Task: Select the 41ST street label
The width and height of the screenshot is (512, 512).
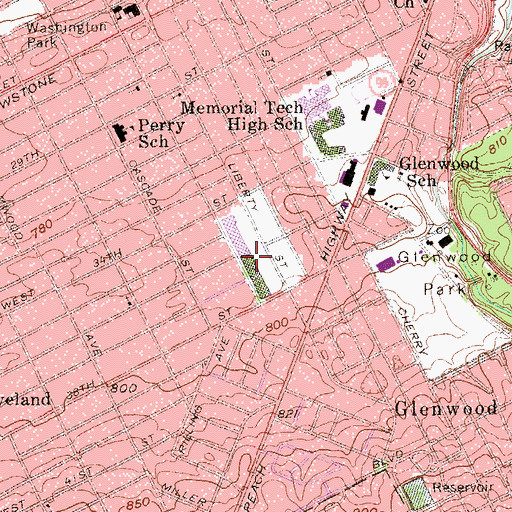Action: tap(79, 477)
